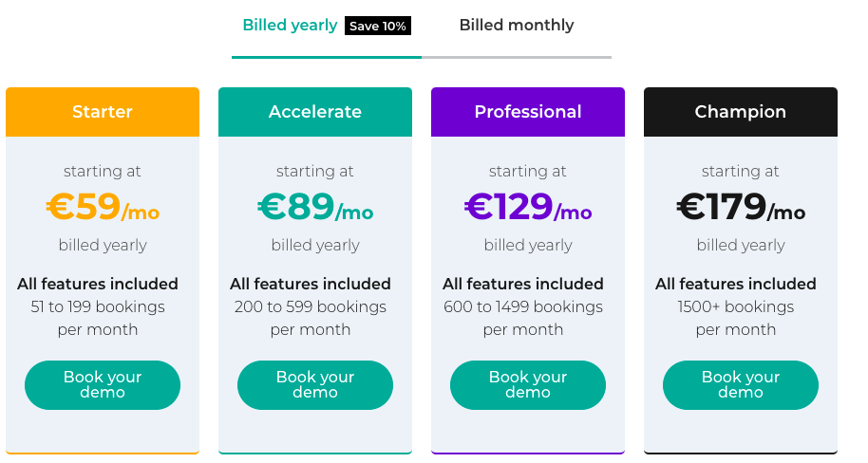The height and width of the screenshot is (463, 868).
Task: Click the €89/mo Accelerate price
Action: tap(315, 207)
